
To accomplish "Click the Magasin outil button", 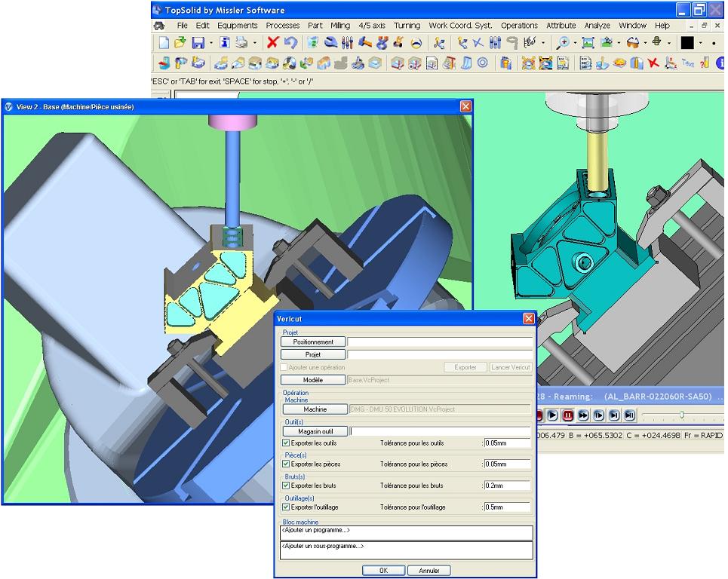I will (315, 431).
